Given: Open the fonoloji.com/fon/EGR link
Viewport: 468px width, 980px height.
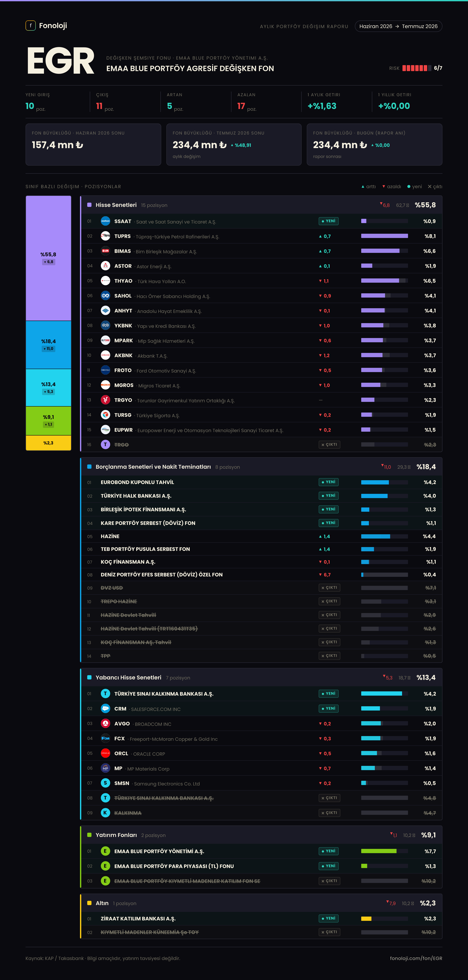Looking at the screenshot, I should [x=416, y=958].
